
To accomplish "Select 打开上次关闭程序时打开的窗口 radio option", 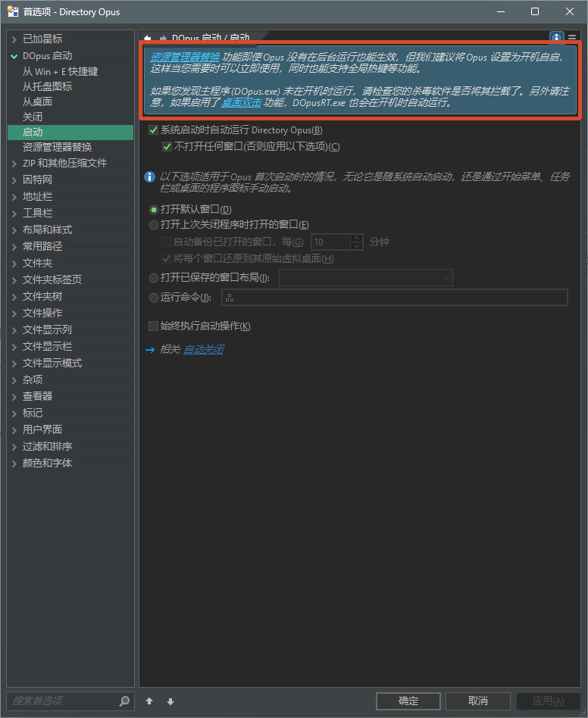I will [155, 225].
